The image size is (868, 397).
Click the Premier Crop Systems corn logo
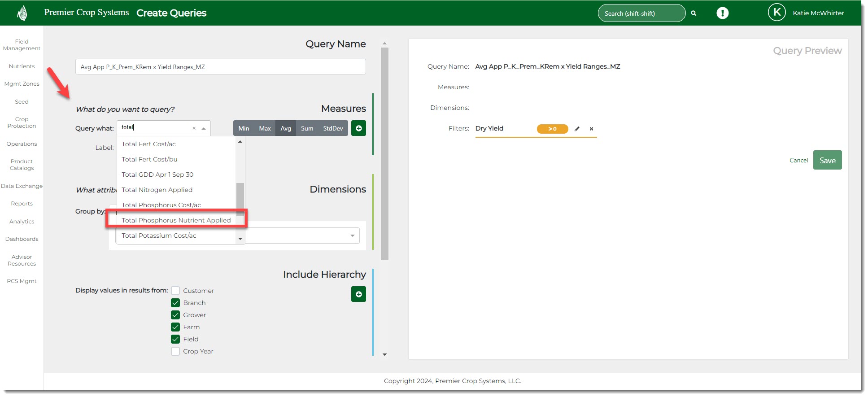22,13
